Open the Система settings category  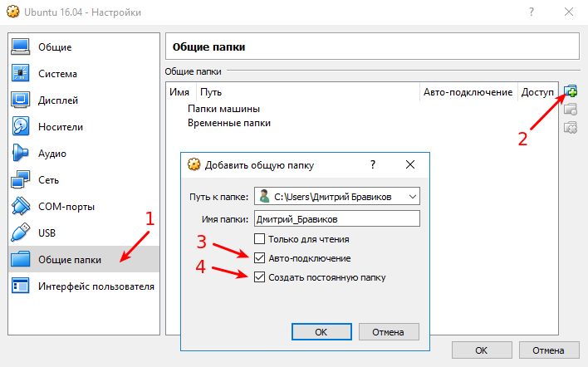(84, 74)
